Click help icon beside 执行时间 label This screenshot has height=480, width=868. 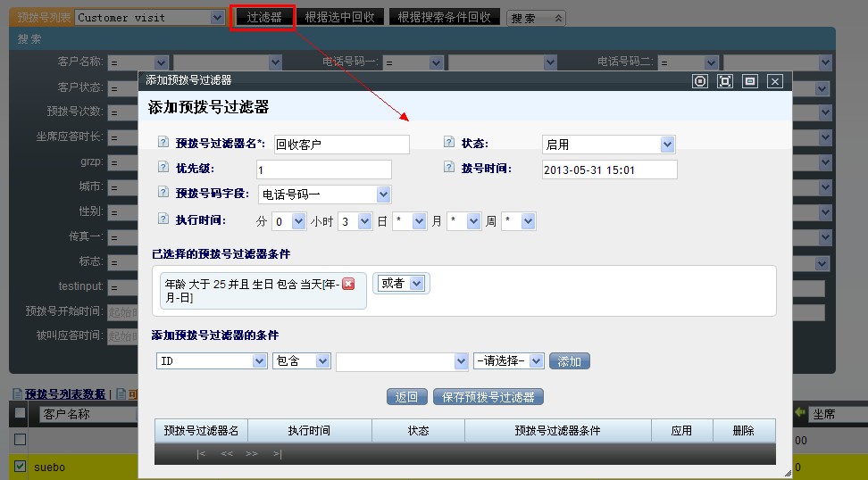point(163,219)
